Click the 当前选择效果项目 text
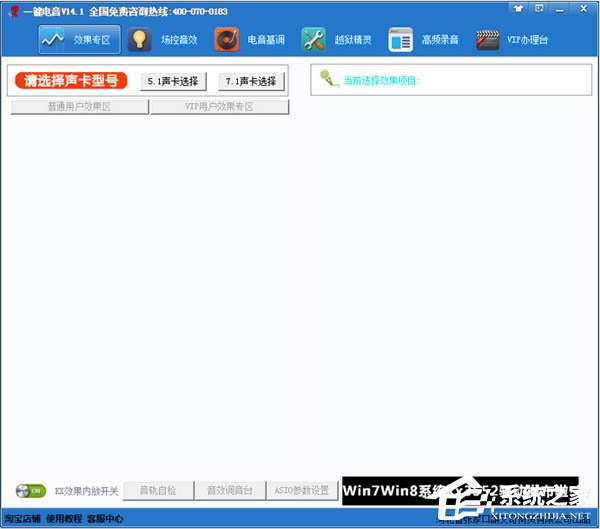Image resolution: width=600 pixels, height=529 pixels. [x=382, y=80]
